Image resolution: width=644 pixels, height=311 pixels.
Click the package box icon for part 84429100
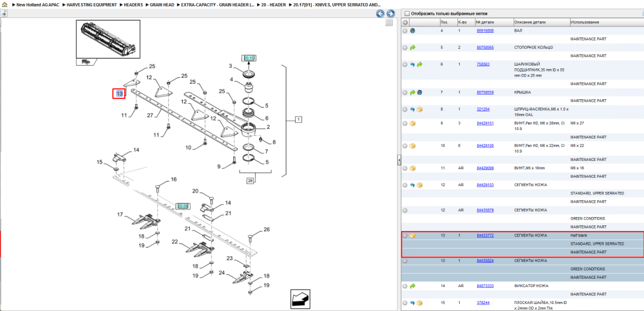click(413, 146)
